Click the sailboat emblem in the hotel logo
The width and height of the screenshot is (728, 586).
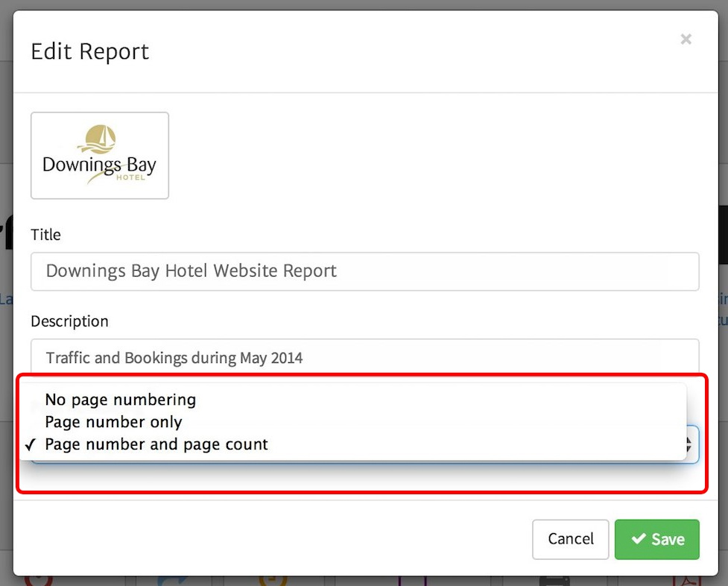click(x=99, y=139)
